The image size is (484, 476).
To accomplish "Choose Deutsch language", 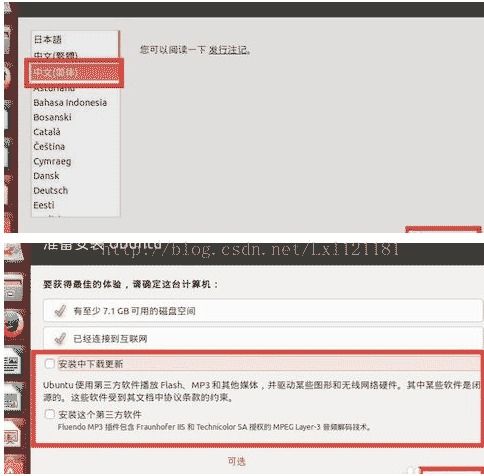I will click(x=51, y=190).
